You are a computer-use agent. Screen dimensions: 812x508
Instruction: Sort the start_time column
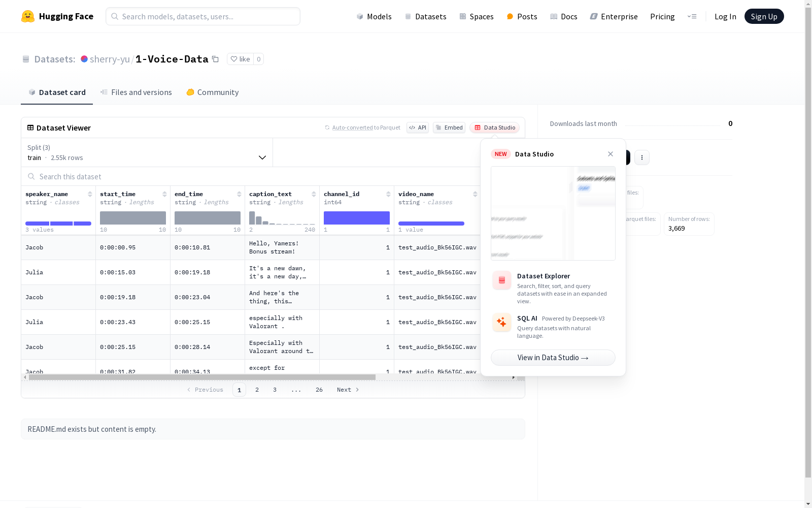tap(164, 194)
